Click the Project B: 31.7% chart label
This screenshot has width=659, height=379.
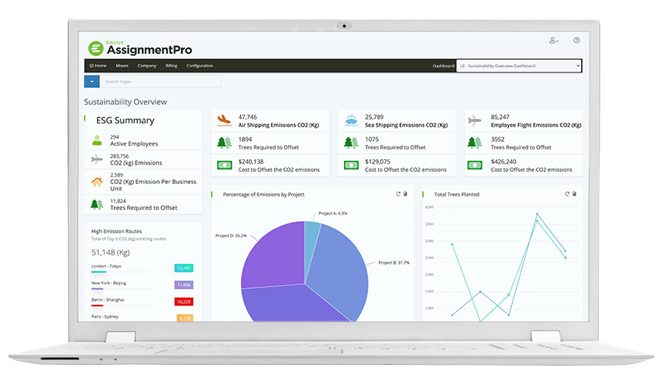394,263
